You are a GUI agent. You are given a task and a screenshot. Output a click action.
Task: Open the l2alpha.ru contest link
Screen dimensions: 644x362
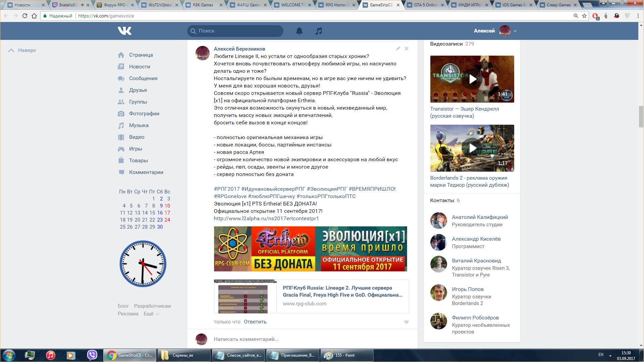pos(266,219)
